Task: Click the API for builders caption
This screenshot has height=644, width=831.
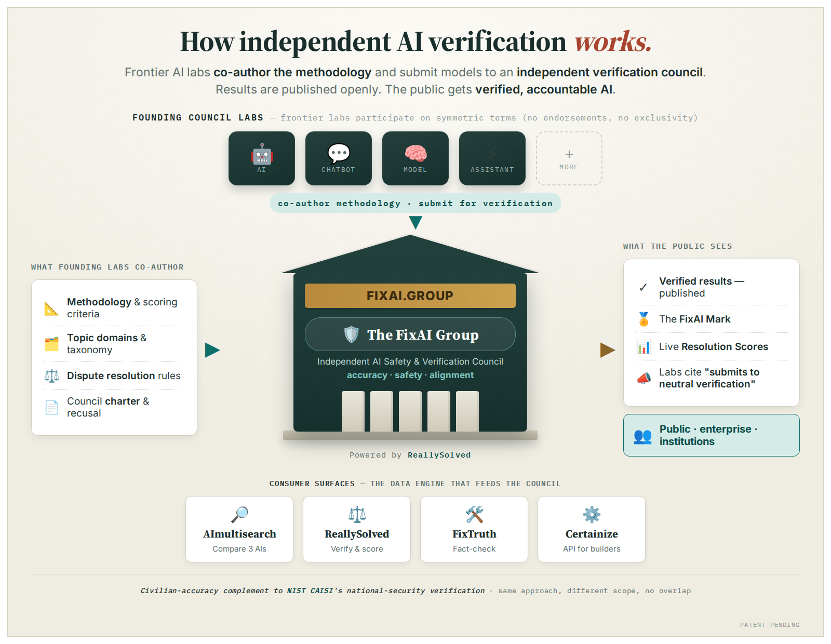Action: click(x=592, y=549)
